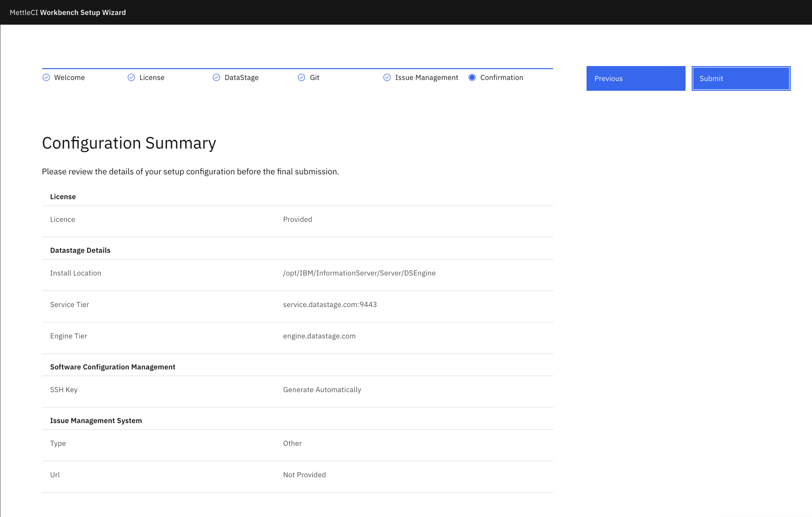Click the DataStage step checkmark icon
The image size is (812, 517).
coord(216,78)
